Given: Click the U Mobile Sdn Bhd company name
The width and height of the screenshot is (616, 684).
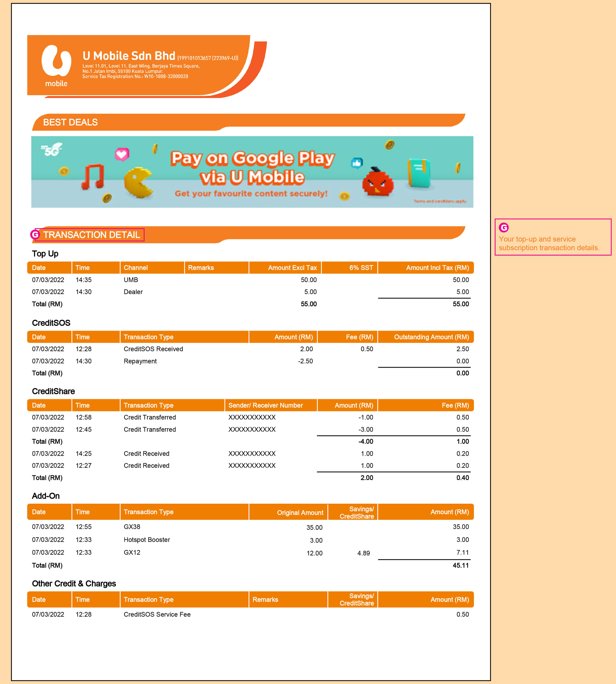Looking at the screenshot, I should (129, 56).
